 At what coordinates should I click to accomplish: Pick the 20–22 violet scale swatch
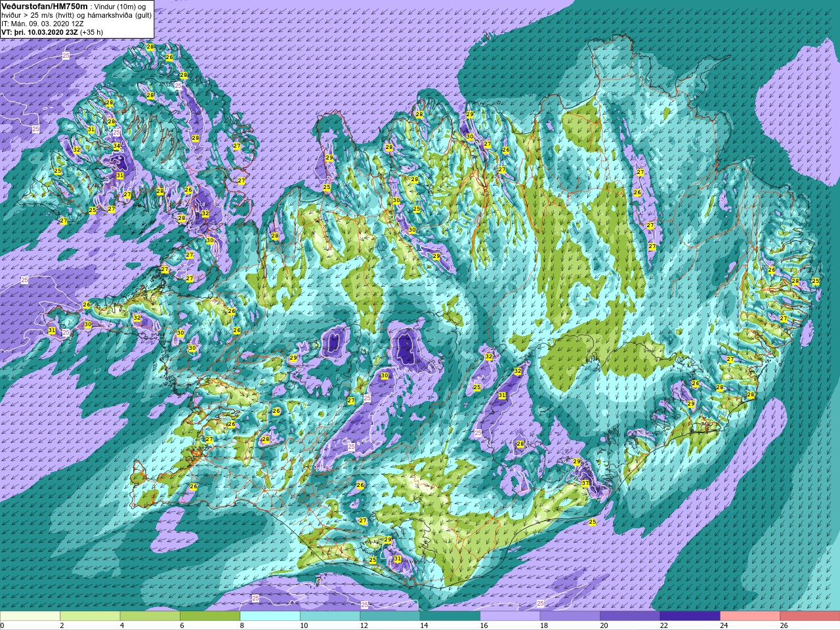[630, 616]
